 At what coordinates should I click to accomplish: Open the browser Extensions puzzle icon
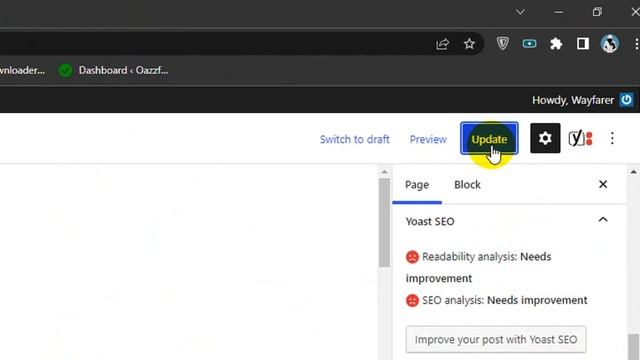(556, 44)
